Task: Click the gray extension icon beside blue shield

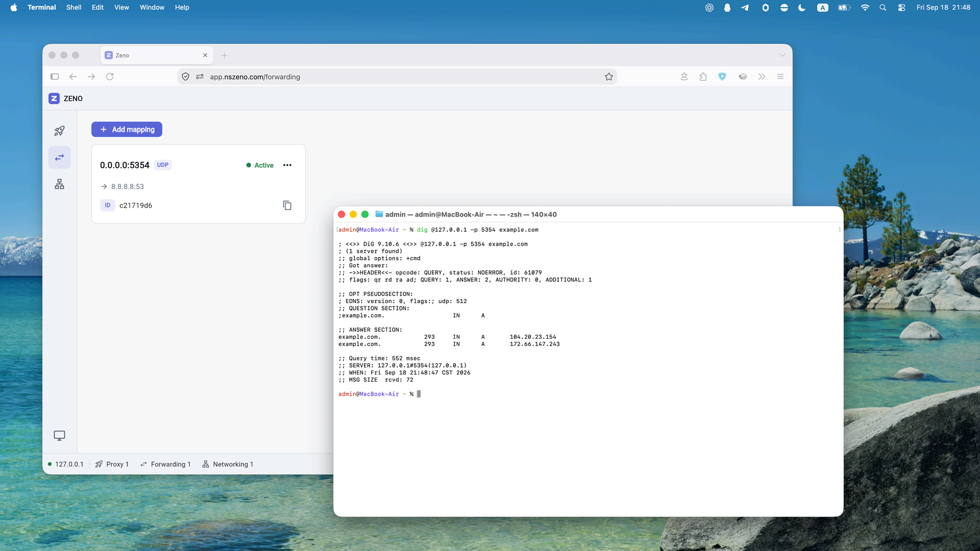Action: [x=743, y=77]
